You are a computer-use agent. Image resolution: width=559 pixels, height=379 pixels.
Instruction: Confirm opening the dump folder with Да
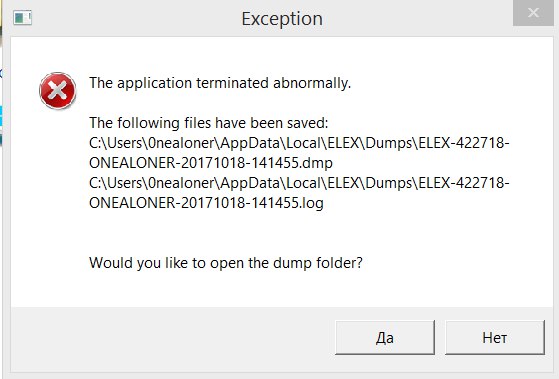pos(385,338)
